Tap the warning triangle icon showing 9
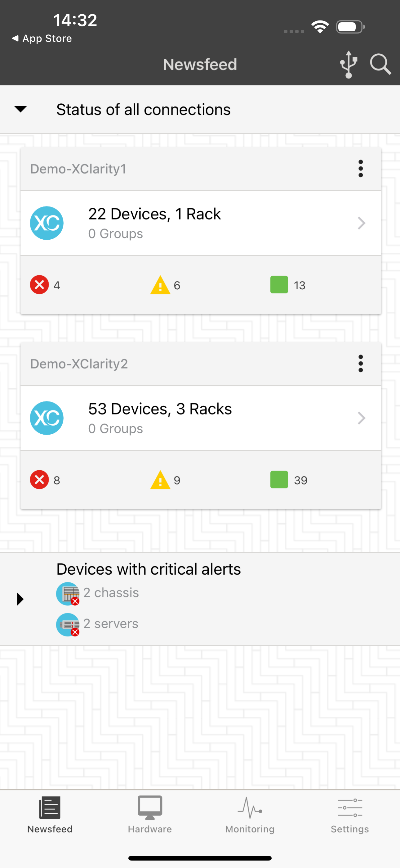Image resolution: width=400 pixels, height=868 pixels. pyautogui.click(x=160, y=480)
